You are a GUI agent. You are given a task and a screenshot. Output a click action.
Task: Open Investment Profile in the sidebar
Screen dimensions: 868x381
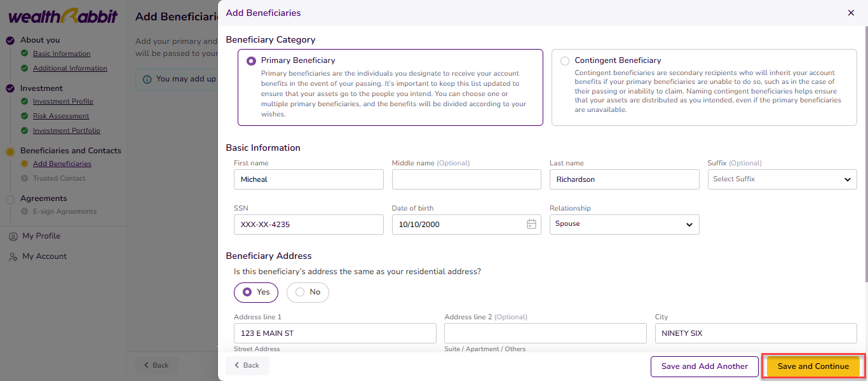point(63,101)
